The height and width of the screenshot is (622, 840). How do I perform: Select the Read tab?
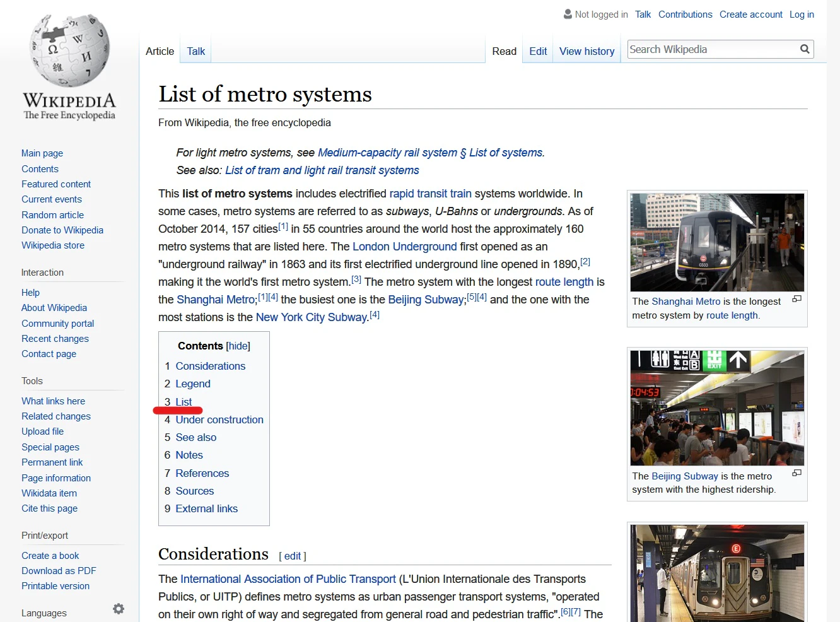tap(505, 51)
